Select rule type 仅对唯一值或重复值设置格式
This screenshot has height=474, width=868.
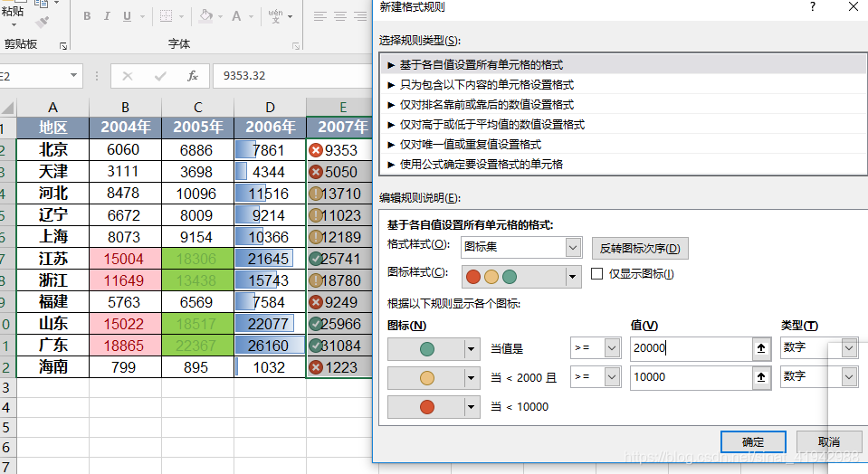(x=624, y=145)
